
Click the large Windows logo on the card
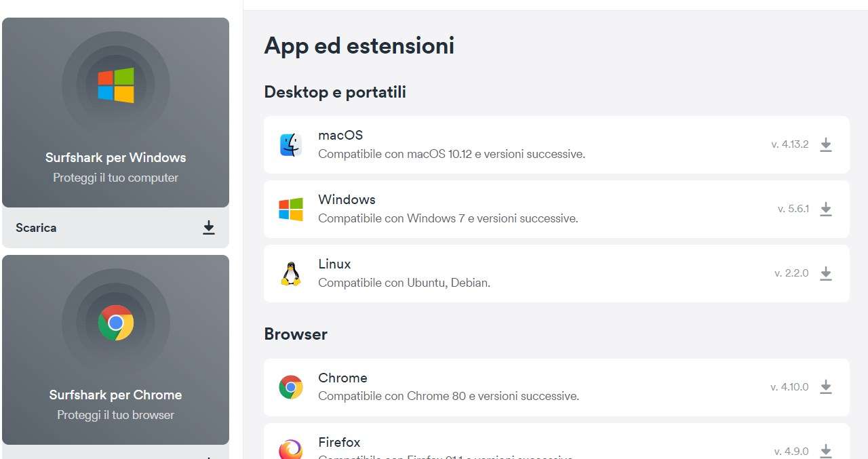116,85
